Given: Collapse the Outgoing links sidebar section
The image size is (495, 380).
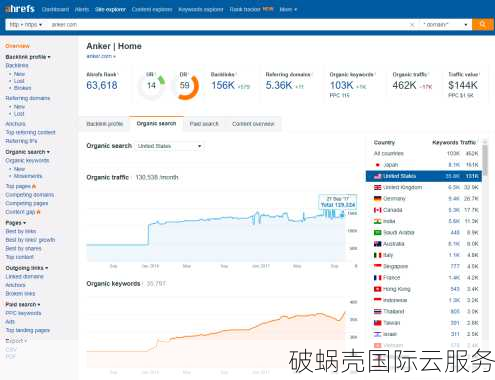Looking at the screenshot, I should click(27, 268).
